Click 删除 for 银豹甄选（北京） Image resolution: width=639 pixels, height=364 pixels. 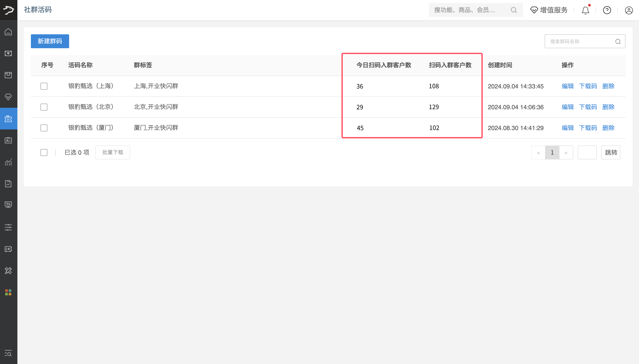tap(608, 107)
